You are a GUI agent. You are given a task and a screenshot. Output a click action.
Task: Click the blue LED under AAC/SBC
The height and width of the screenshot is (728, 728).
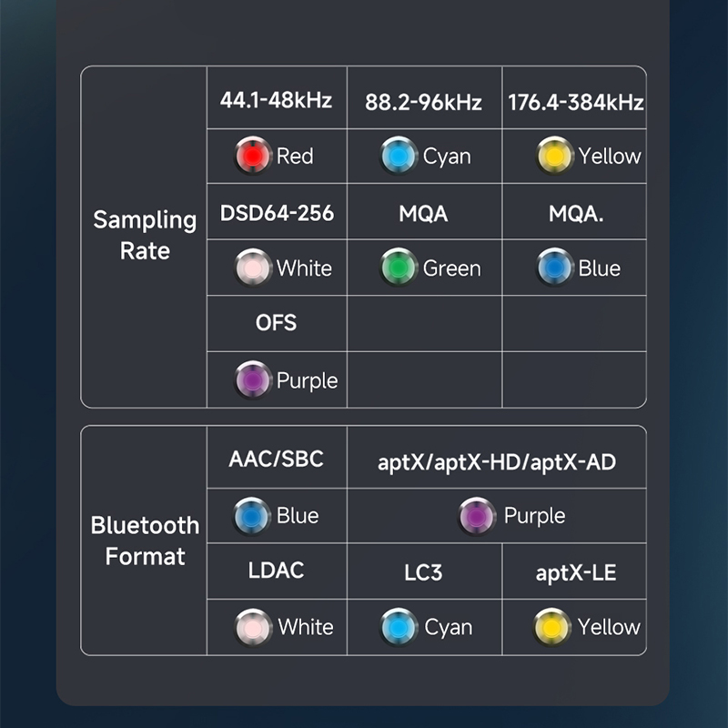tap(252, 516)
